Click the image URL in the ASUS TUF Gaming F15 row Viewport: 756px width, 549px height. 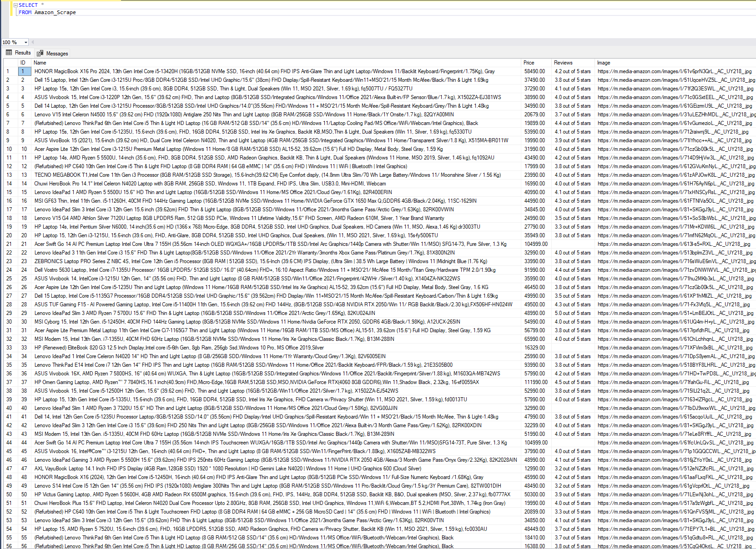coord(675,304)
